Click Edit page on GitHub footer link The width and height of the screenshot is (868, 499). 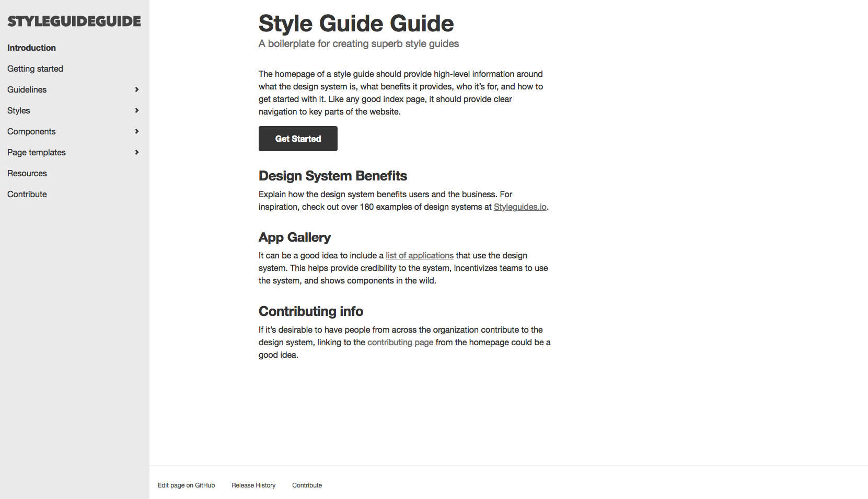187,485
